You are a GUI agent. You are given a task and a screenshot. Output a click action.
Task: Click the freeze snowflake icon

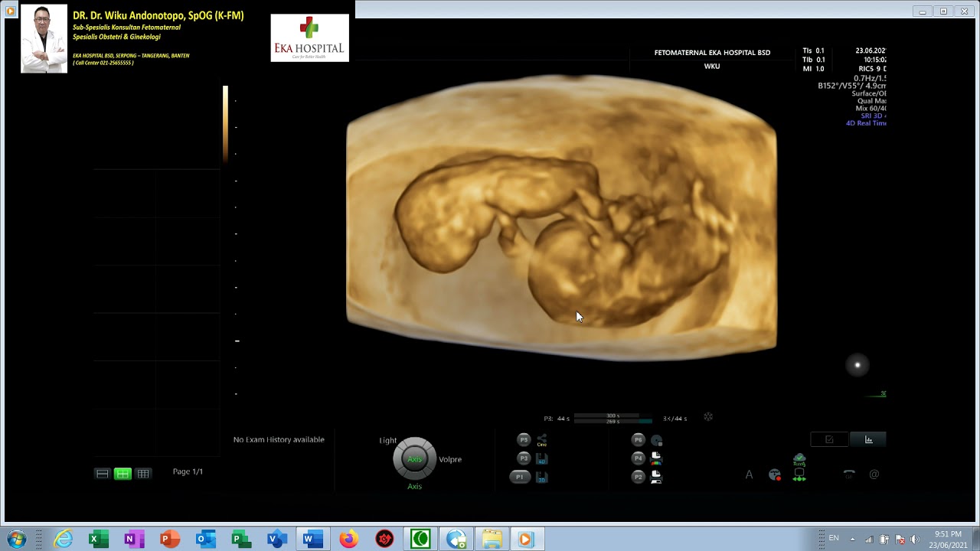click(x=708, y=417)
